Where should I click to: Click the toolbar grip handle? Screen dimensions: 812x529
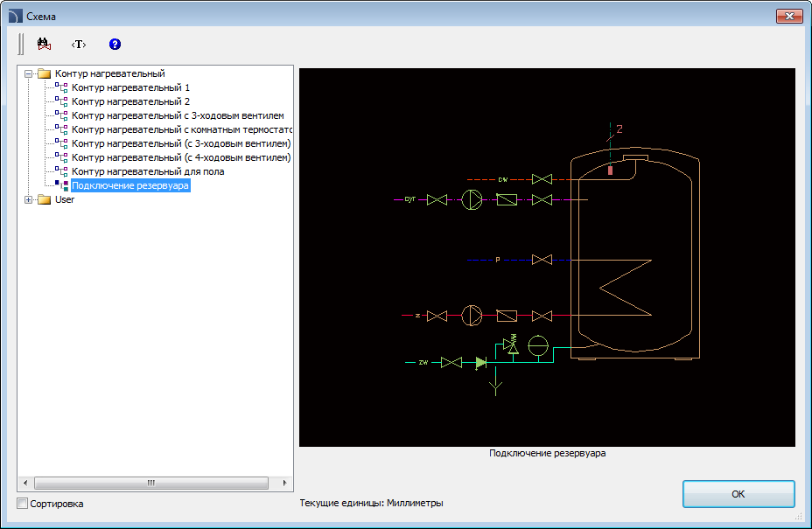pos(21,44)
